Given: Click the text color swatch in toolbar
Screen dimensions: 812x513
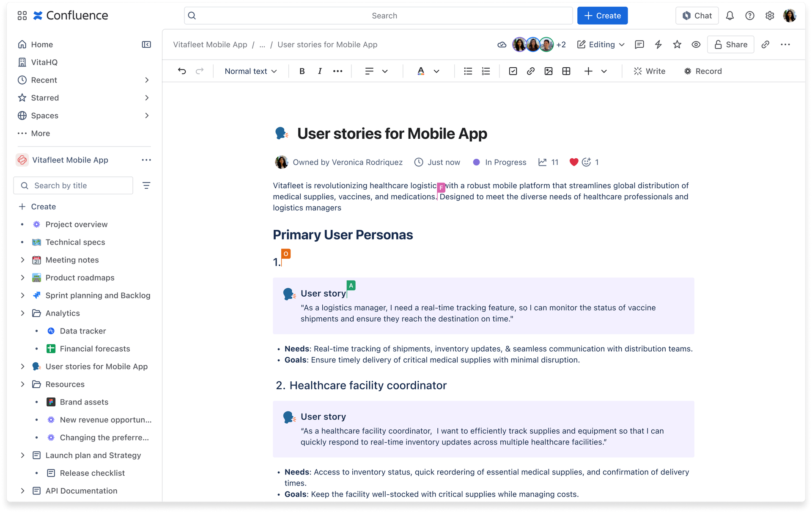Looking at the screenshot, I should (x=421, y=71).
